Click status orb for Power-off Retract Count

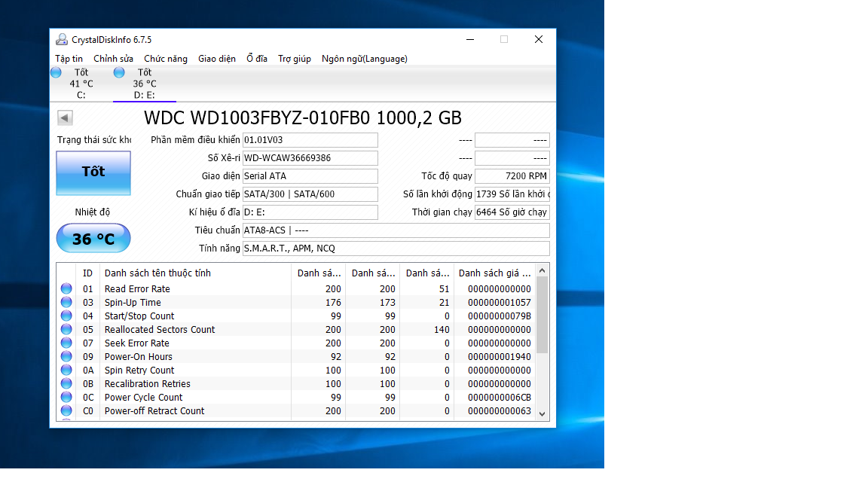point(66,410)
